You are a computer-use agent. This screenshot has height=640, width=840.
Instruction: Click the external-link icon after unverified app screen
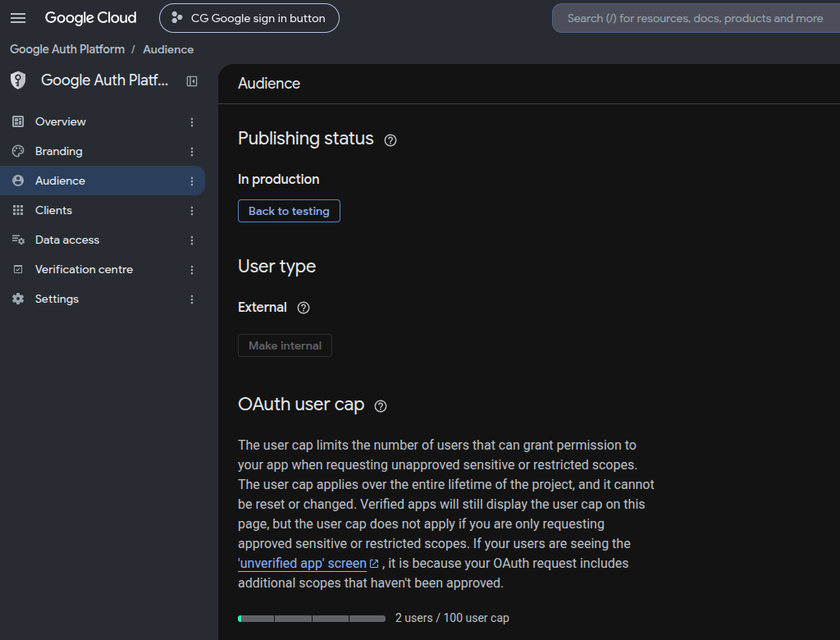pos(374,564)
